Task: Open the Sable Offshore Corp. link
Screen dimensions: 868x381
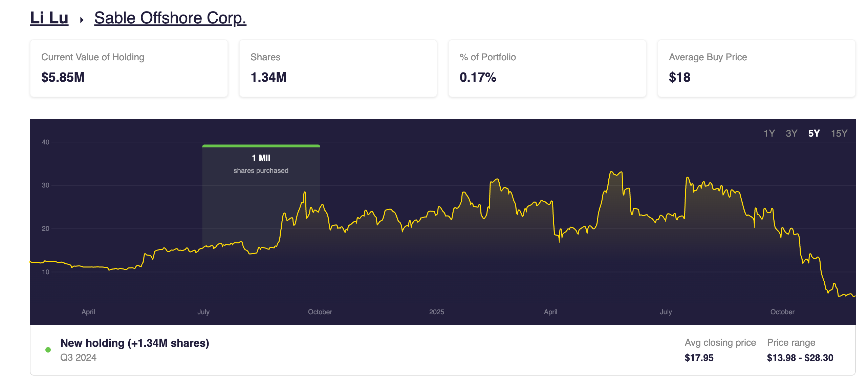Action: (170, 18)
